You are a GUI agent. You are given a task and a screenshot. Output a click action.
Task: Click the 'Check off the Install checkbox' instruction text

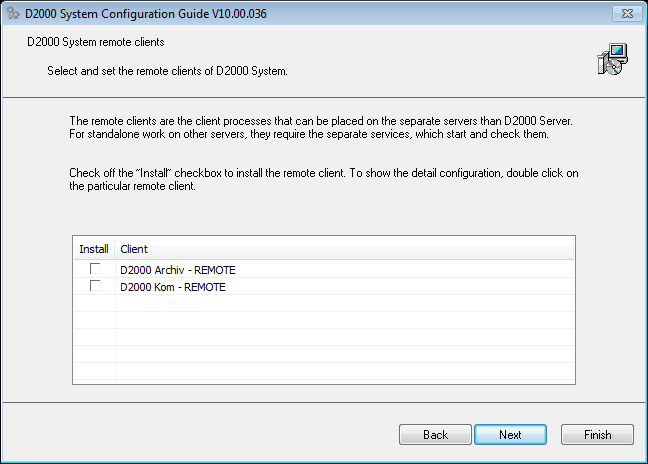click(318, 179)
